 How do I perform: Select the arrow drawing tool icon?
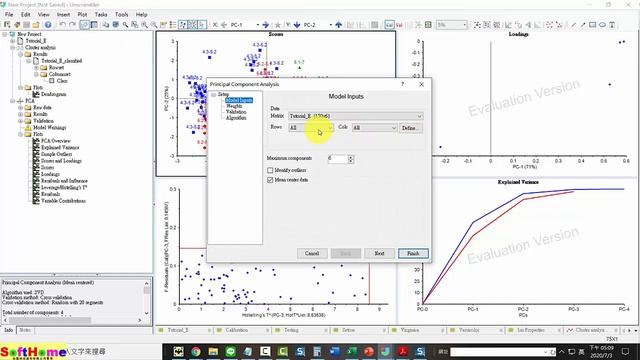pos(583,25)
